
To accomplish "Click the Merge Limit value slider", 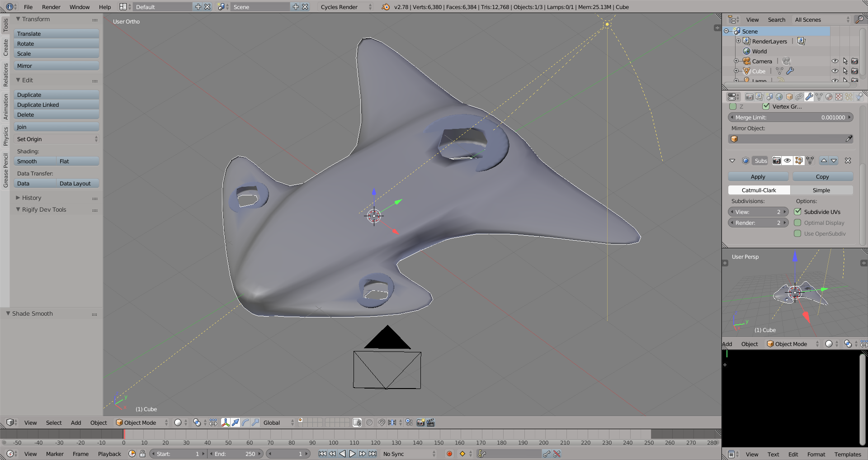I will [790, 118].
